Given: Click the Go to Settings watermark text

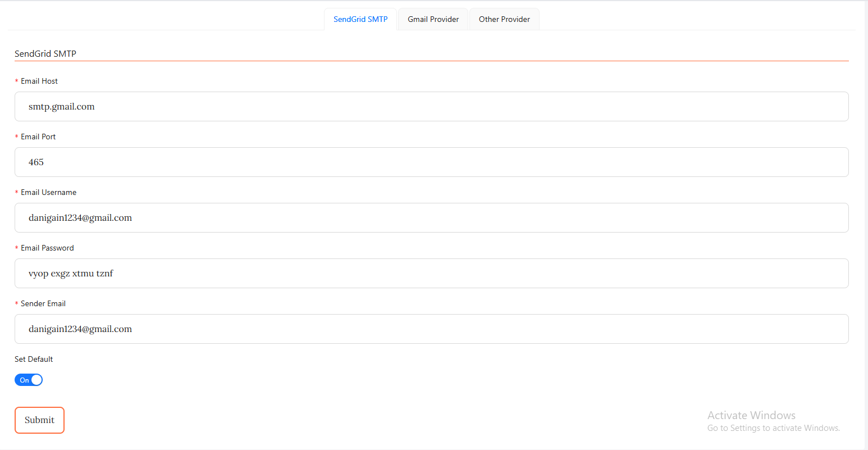Looking at the screenshot, I should pos(773,429).
